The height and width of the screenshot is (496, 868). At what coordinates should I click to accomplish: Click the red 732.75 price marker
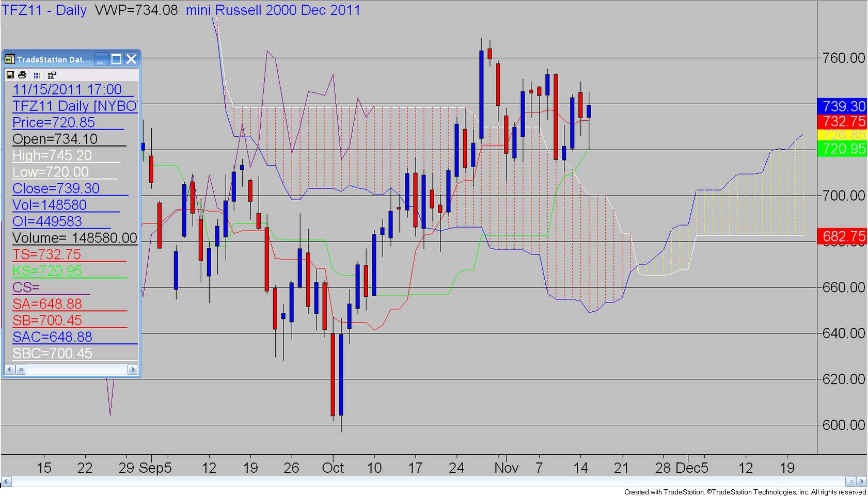(x=842, y=121)
